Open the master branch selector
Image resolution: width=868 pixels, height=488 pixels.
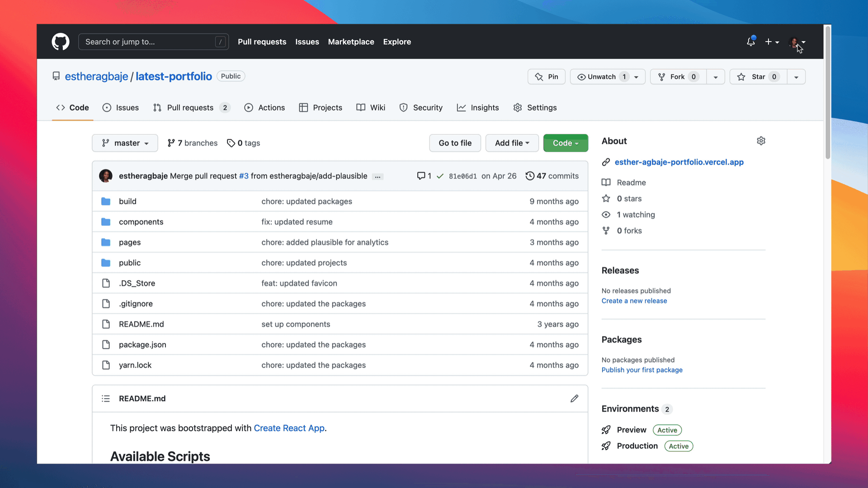point(125,143)
